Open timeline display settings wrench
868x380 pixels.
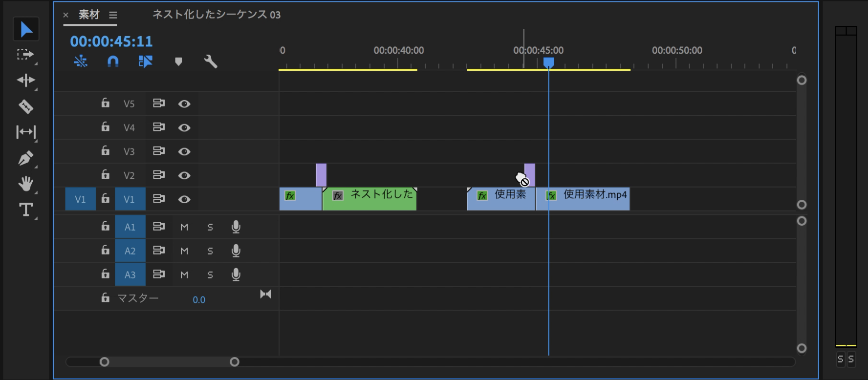pyautogui.click(x=210, y=62)
